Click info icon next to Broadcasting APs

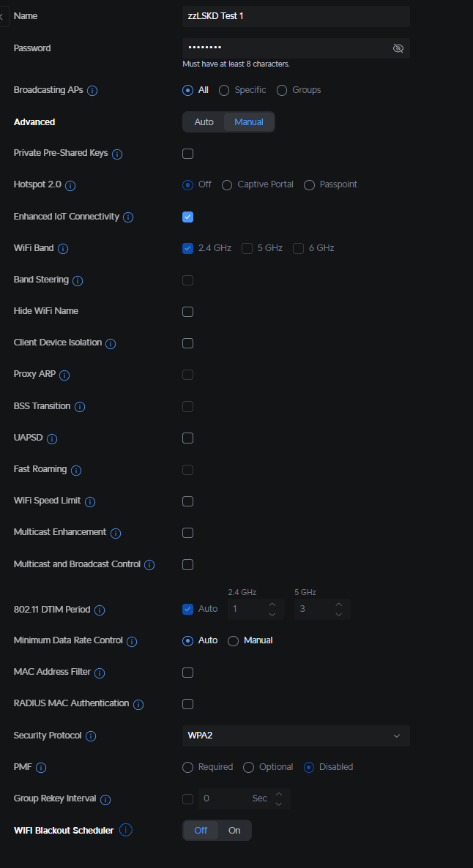(92, 91)
